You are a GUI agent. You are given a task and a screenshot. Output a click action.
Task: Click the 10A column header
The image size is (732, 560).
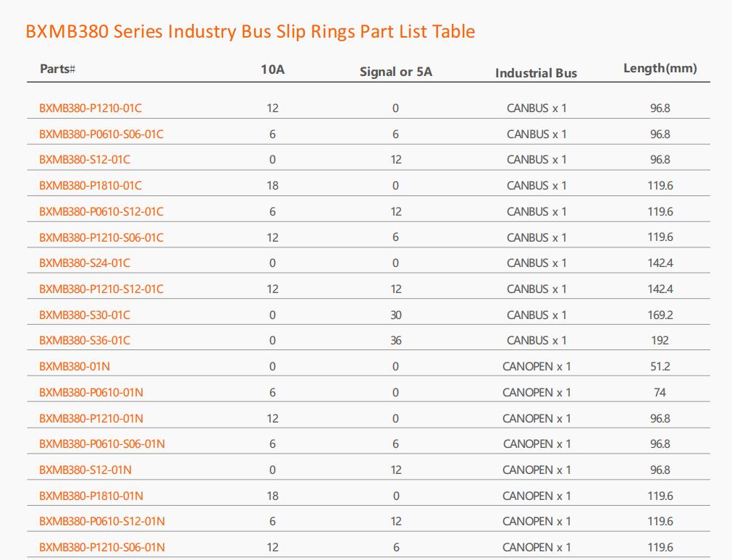click(272, 70)
